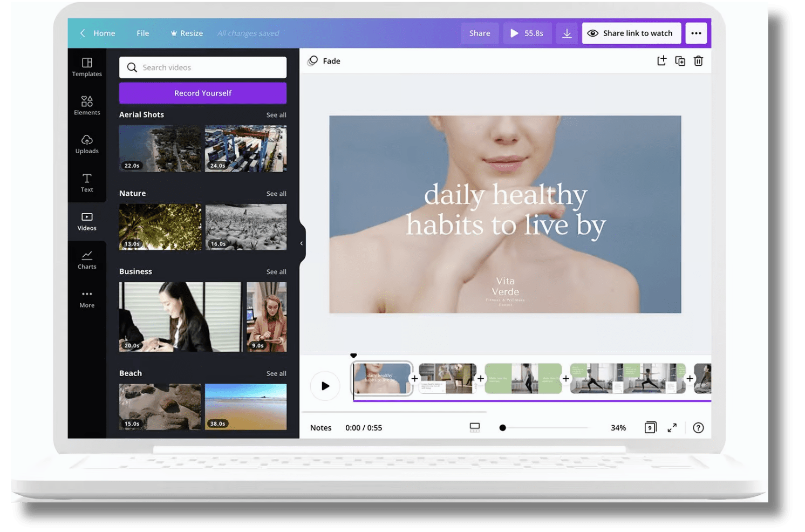Open the Charts panel

click(87, 260)
